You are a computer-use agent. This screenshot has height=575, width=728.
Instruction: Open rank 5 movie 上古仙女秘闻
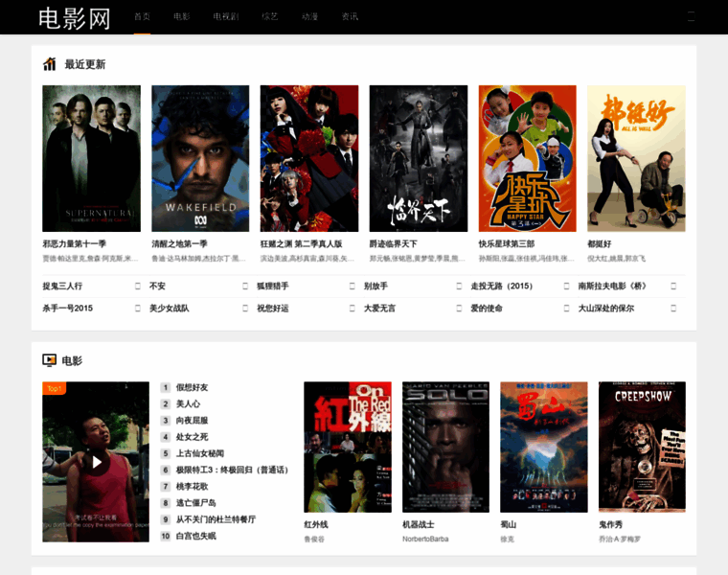pyautogui.click(x=200, y=453)
